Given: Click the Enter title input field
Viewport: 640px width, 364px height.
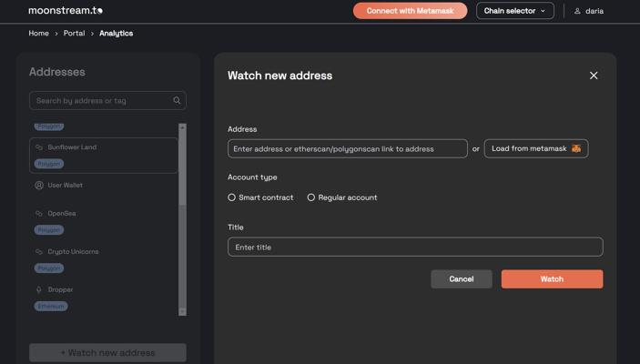Looking at the screenshot, I should pos(415,247).
